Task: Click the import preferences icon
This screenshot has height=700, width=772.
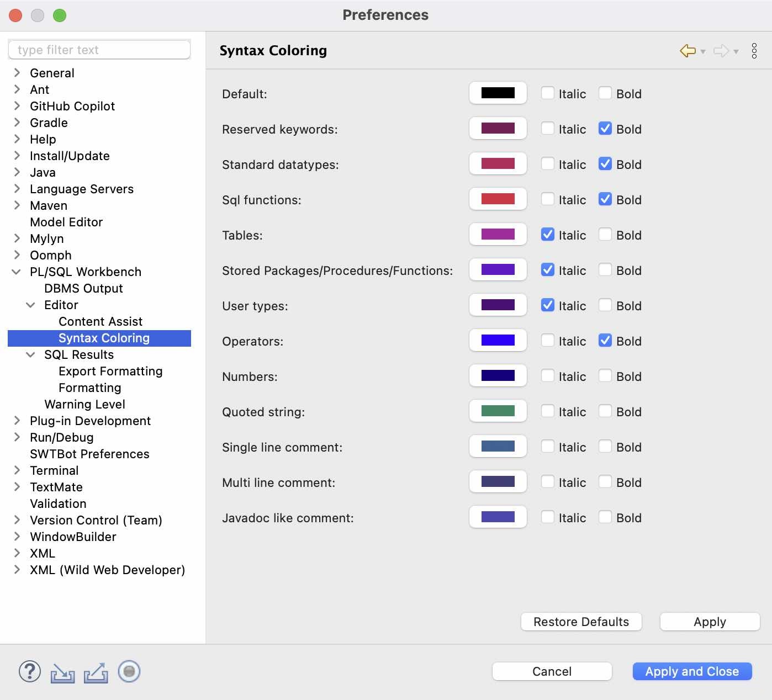Action: (62, 672)
